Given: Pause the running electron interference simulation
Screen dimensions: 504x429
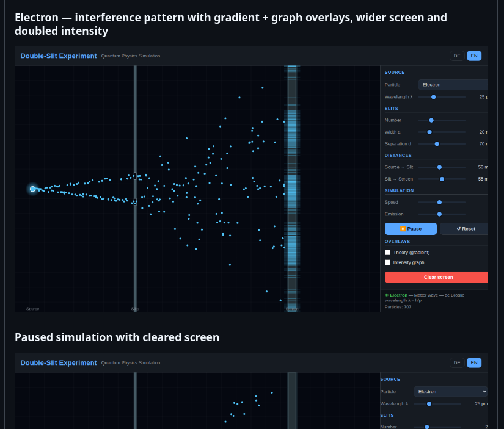Looking at the screenshot, I should [x=411, y=229].
